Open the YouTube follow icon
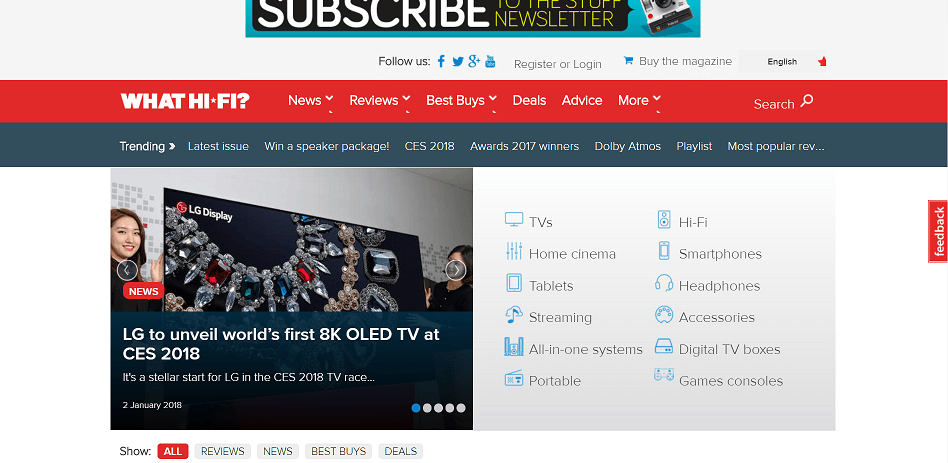The width and height of the screenshot is (948, 463). [490, 61]
